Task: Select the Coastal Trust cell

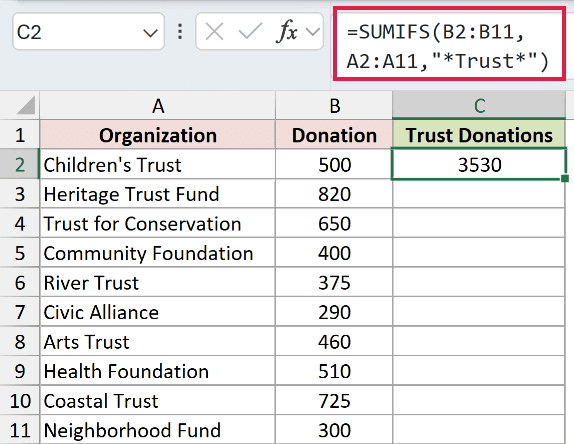Action: [x=158, y=400]
